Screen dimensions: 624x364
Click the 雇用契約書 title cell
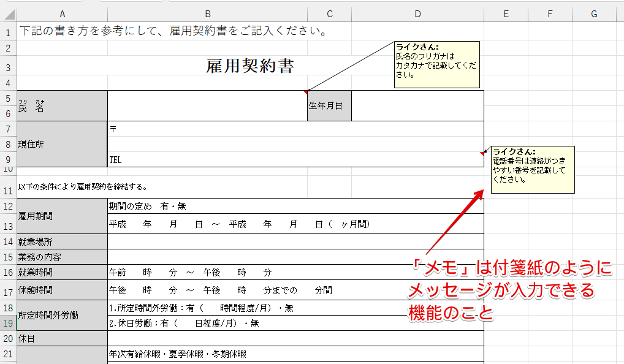(250, 67)
